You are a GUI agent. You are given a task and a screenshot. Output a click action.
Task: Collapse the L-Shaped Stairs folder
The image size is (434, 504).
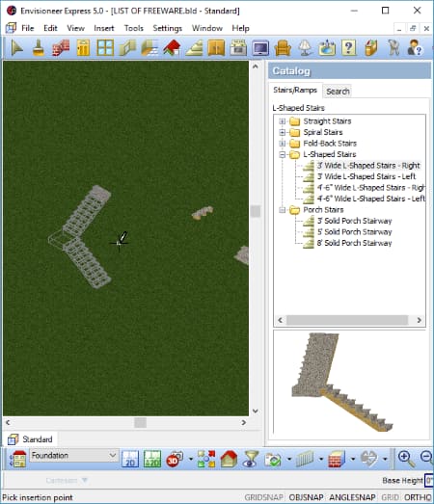(283, 154)
